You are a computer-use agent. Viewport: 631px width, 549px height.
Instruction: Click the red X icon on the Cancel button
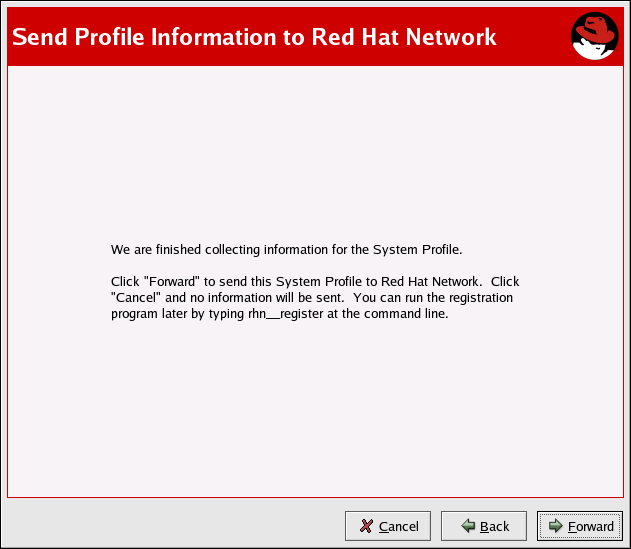pyautogui.click(x=366, y=526)
